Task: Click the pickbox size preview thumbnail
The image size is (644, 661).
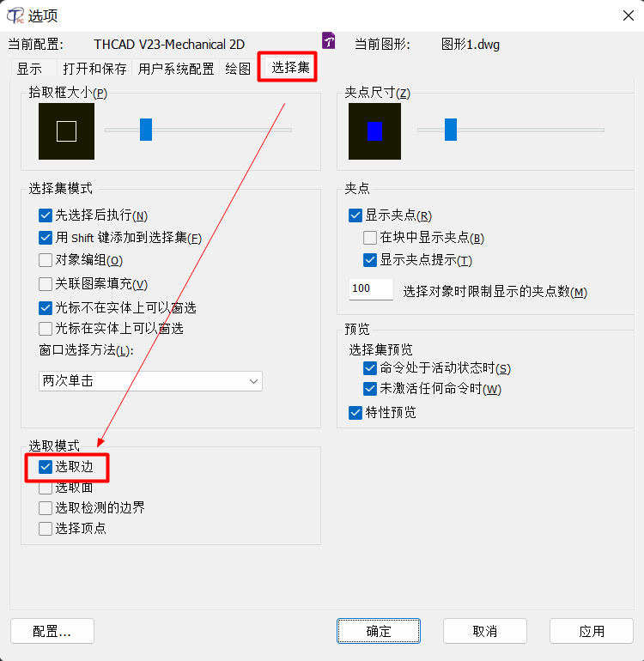Action: pyautogui.click(x=67, y=131)
